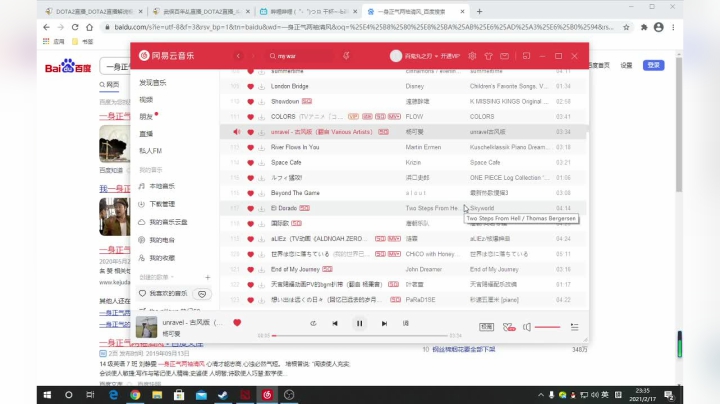Image resolution: width=720 pixels, height=404 pixels.
Task: Download the Beyond The Game song
Action: [261, 193]
